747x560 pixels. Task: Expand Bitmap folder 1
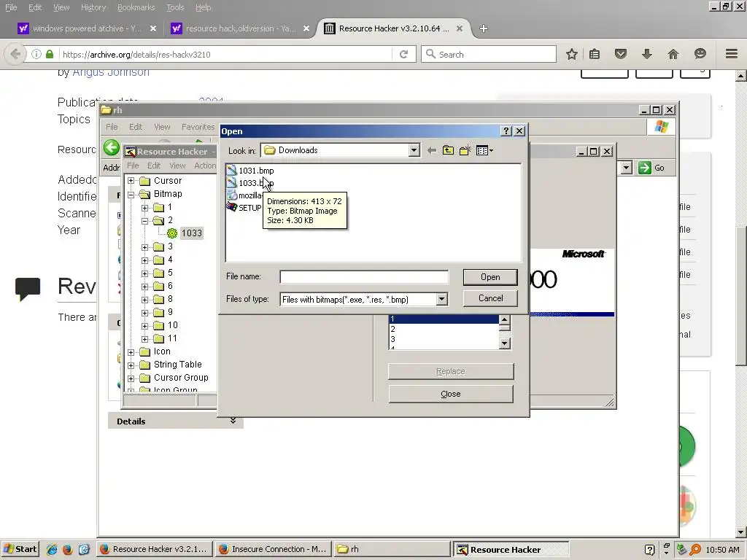pyautogui.click(x=144, y=208)
